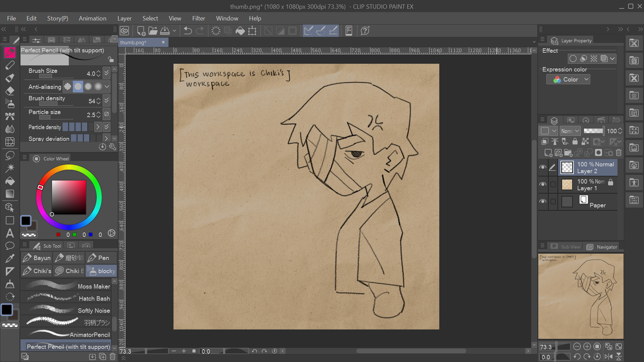Select the Gradient tool
644x362 pixels.
click(10, 194)
